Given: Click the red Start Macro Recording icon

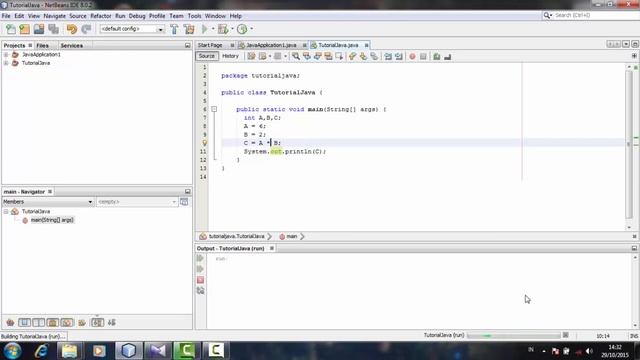Looking at the screenshot, I should tap(412, 56).
